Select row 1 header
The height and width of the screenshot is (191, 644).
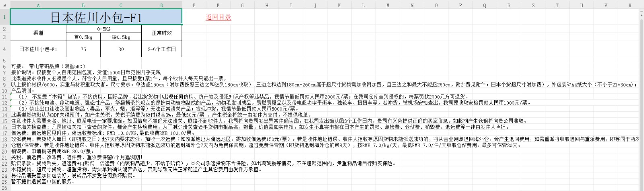click(5, 17)
